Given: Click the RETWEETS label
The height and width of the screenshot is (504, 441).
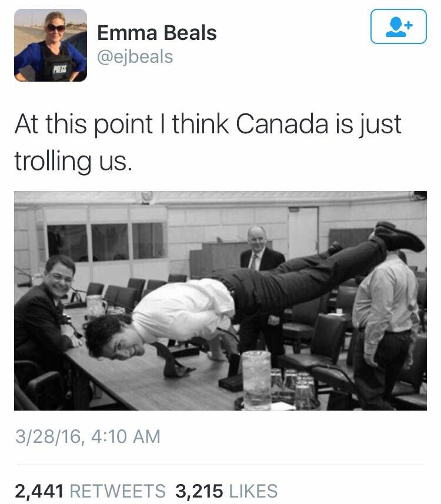Looking at the screenshot, I should [x=118, y=491].
